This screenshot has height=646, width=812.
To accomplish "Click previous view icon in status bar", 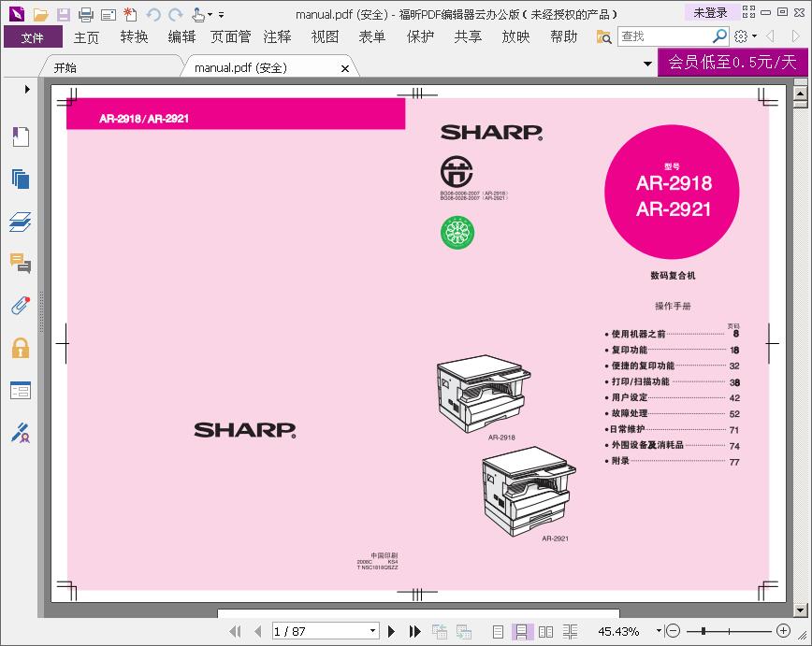I will 440,631.
